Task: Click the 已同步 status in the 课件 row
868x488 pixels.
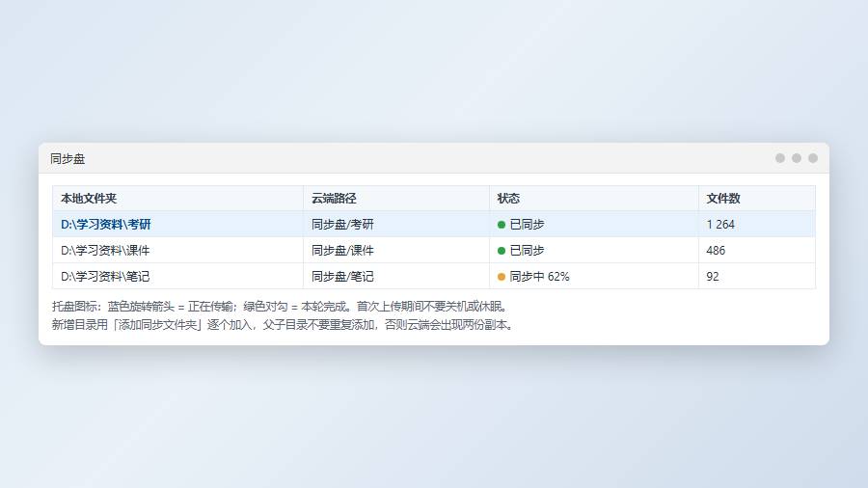Action: click(x=527, y=250)
